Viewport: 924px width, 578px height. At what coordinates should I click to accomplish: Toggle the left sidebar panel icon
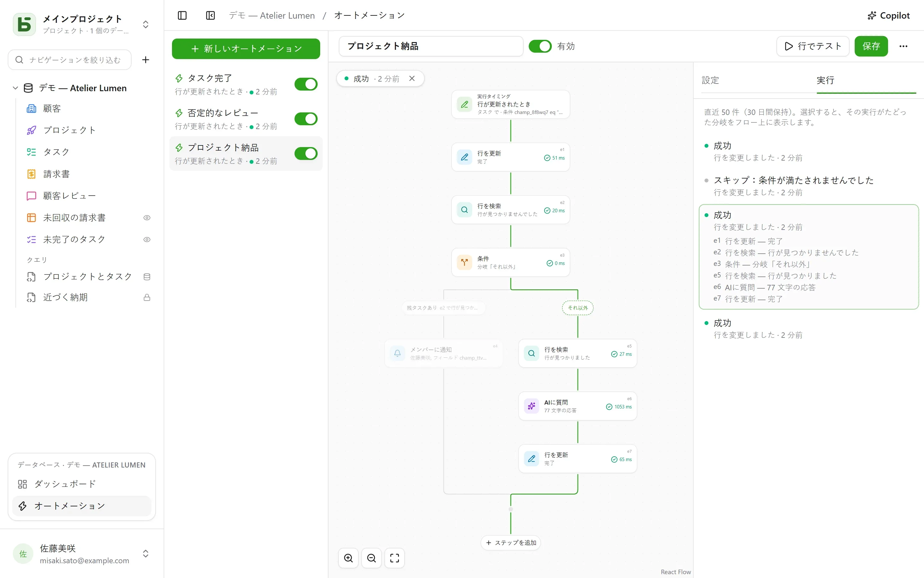point(182,15)
